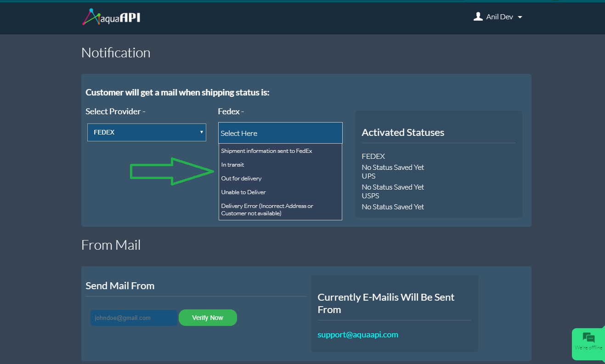Image resolution: width=605 pixels, height=364 pixels.
Task: Open the Anil Dev account menu caret
Action: tap(520, 17)
